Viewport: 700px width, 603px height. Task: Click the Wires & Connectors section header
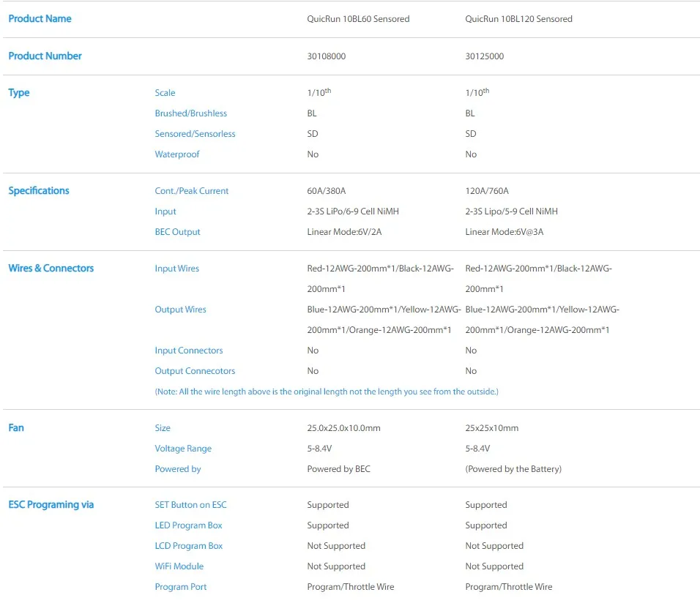pos(51,269)
